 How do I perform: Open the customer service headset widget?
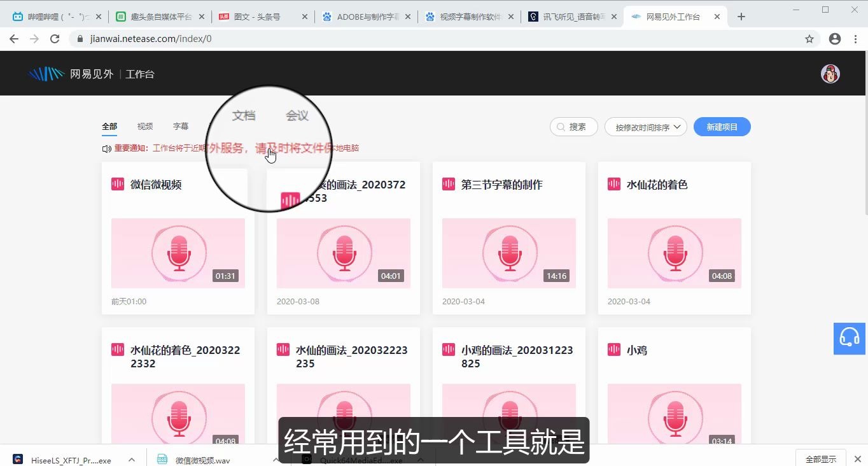click(x=850, y=338)
